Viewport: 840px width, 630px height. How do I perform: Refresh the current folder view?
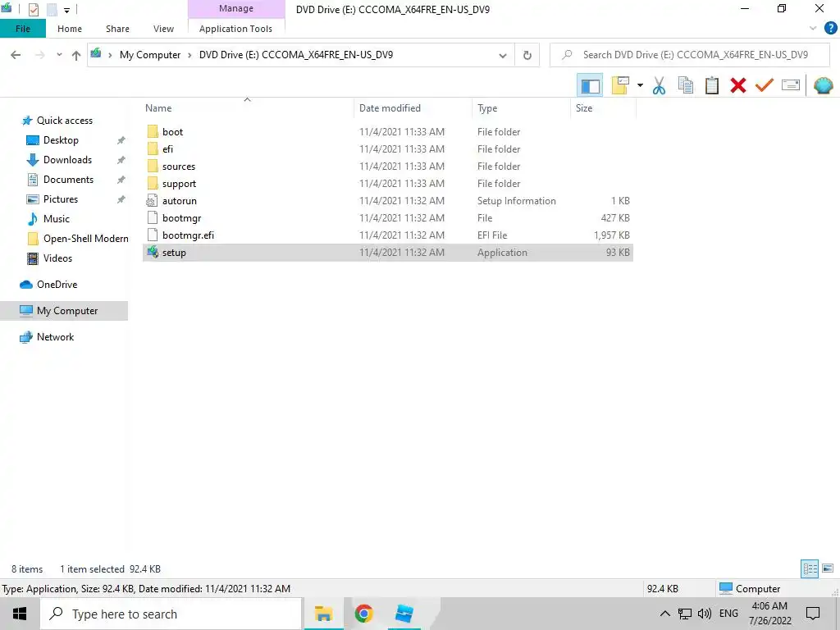[x=527, y=55]
